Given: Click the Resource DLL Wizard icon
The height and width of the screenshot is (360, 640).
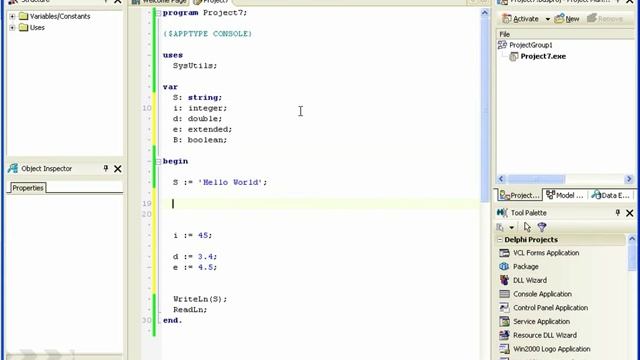Looking at the screenshot, I should click(504, 335).
